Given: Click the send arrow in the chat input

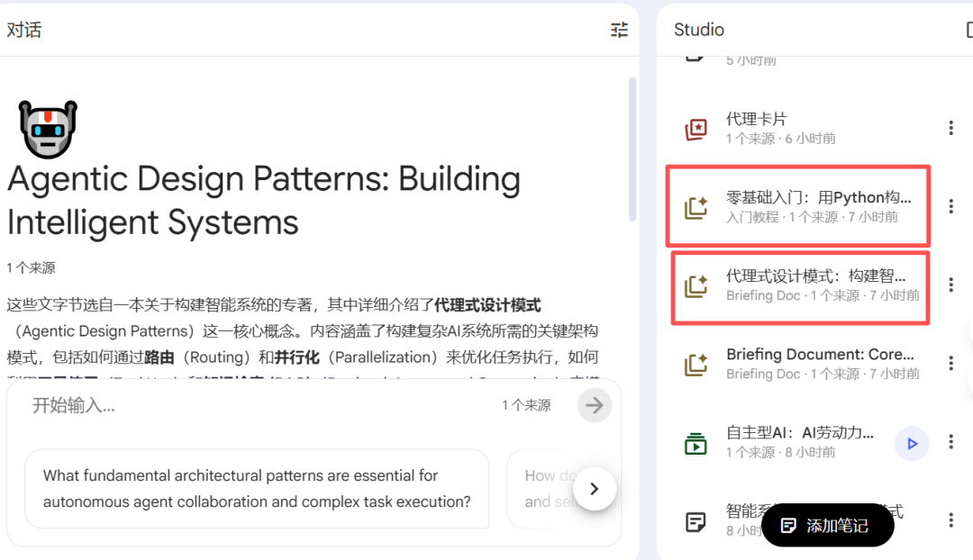Looking at the screenshot, I should 594,405.
